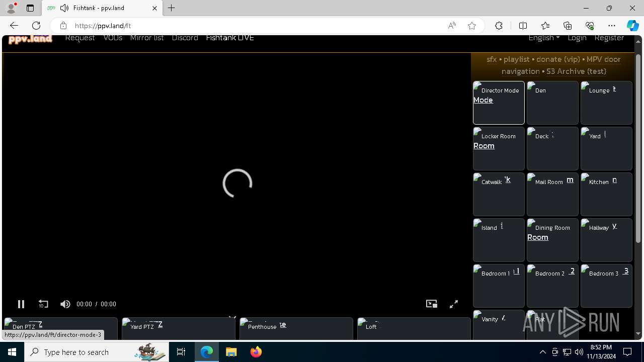Open File Explorer from taskbar
644x362 pixels.
coord(231,352)
